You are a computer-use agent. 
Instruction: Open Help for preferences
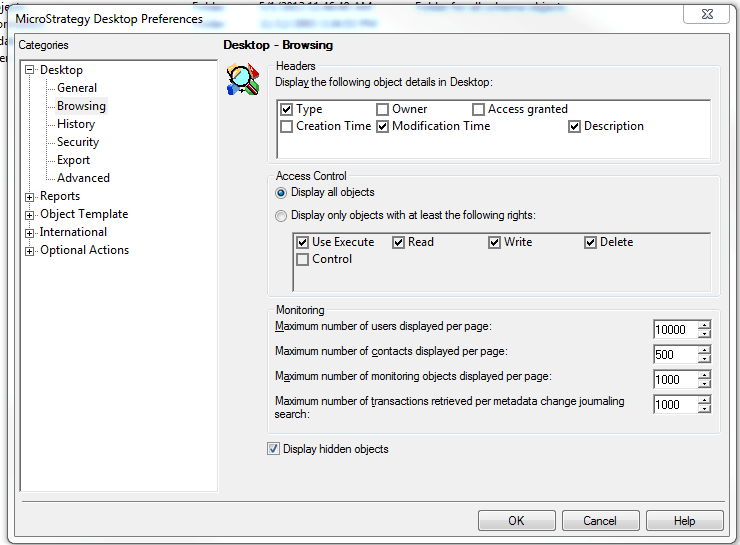(685, 520)
